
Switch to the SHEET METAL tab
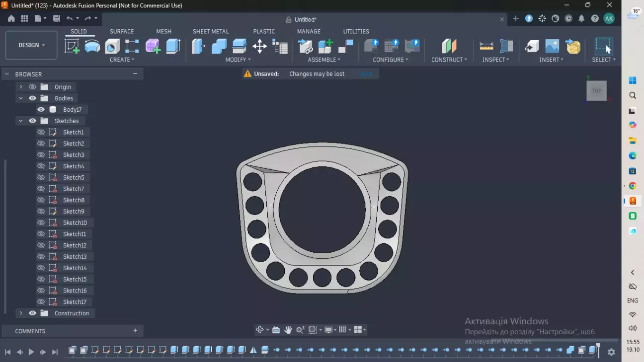[x=211, y=31]
